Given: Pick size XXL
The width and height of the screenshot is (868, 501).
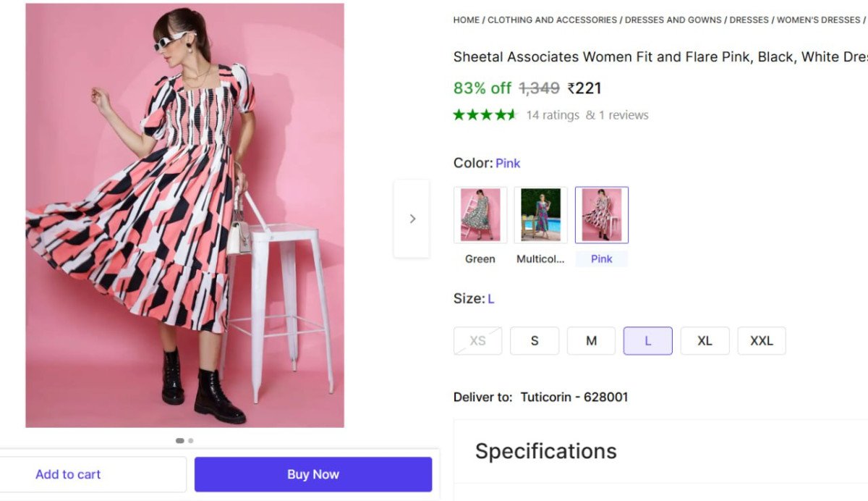Looking at the screenshot, I should 761,341.
